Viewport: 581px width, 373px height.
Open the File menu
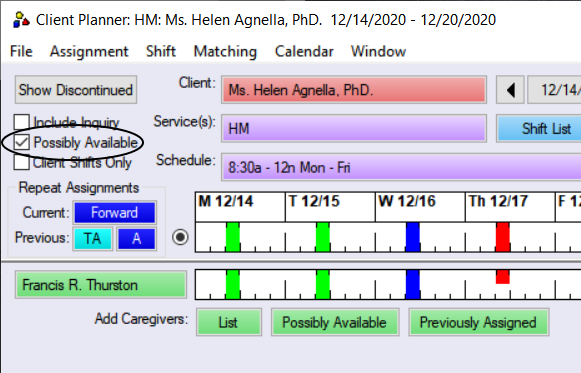tap(21, 51)
